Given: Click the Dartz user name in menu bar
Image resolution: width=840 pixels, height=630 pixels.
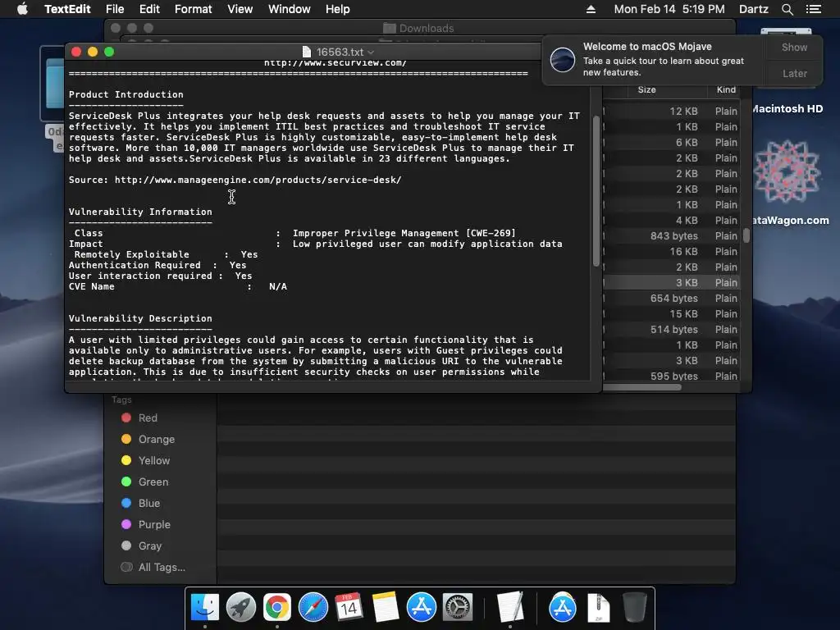Looking at the screenshot, I should click(x=754, y=9).
